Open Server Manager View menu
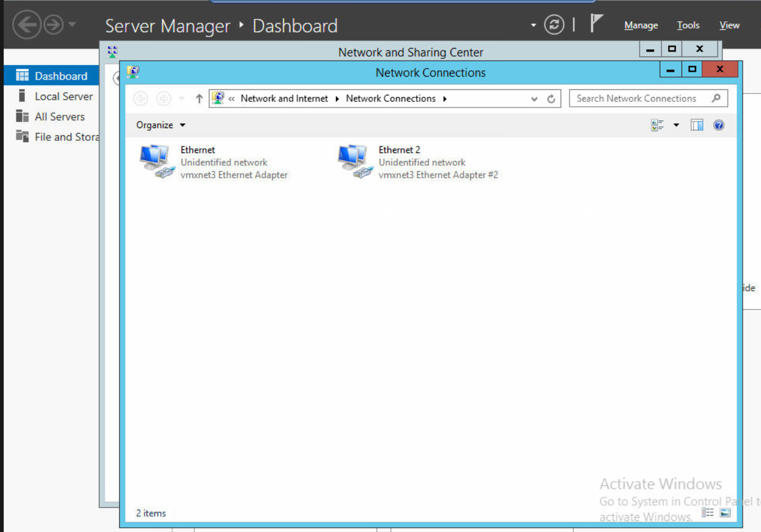761x532 pixels. [729, 26]
